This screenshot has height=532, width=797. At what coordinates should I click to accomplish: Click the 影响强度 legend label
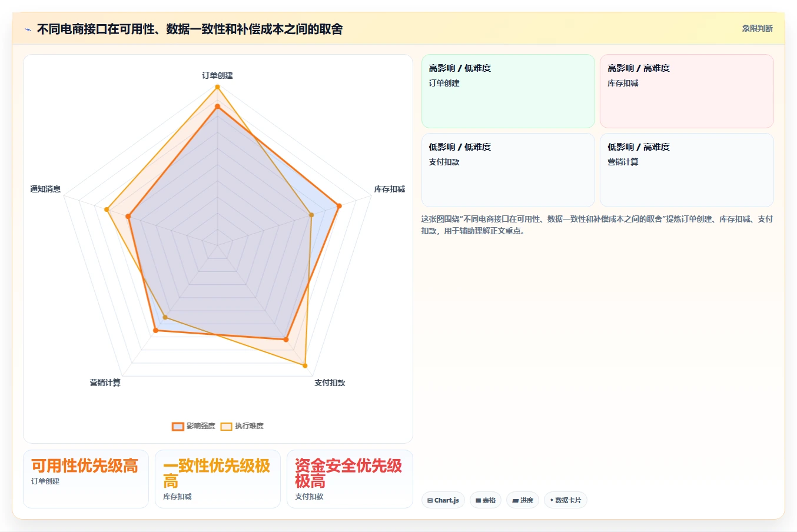(x=201, y=426)
